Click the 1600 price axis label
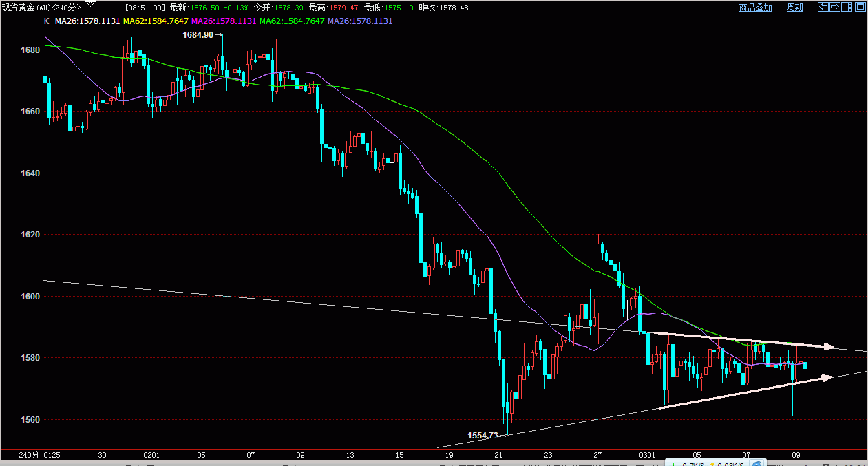This screenshot has height=466, width=868. [31, 297]
